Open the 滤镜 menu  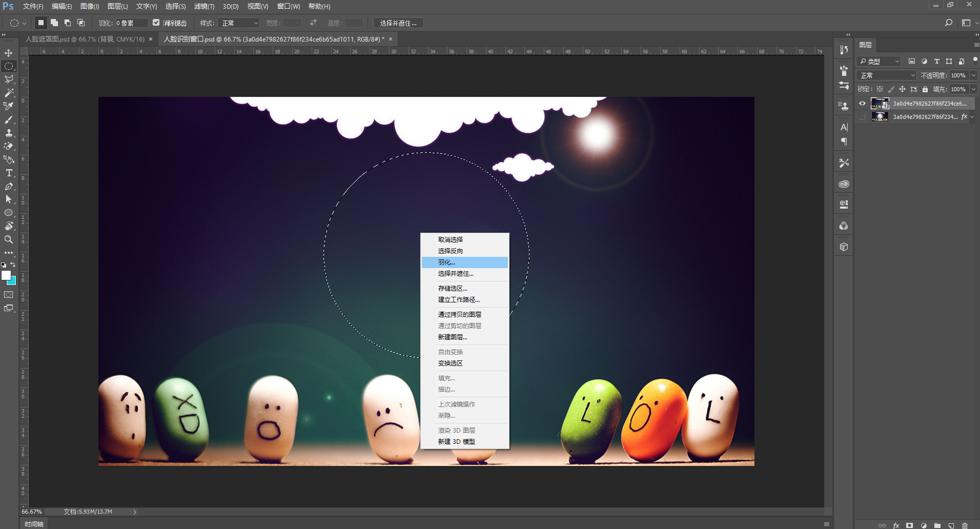click(205, 6)
